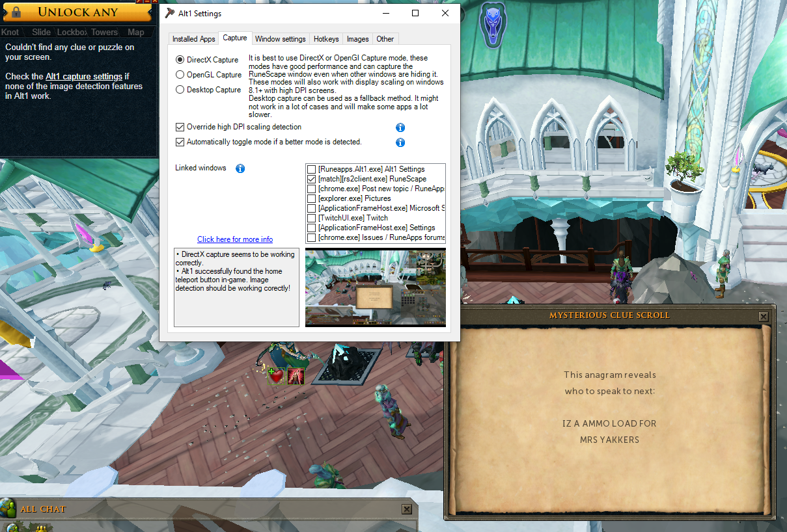The width and height of the screenshot is (787, 532).
Task: Click the blue wolf head shield icon
Action: 492,23
